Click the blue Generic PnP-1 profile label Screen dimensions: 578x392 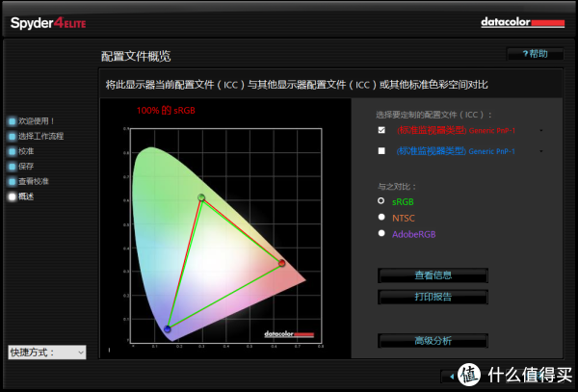click(x=456, y=151)
